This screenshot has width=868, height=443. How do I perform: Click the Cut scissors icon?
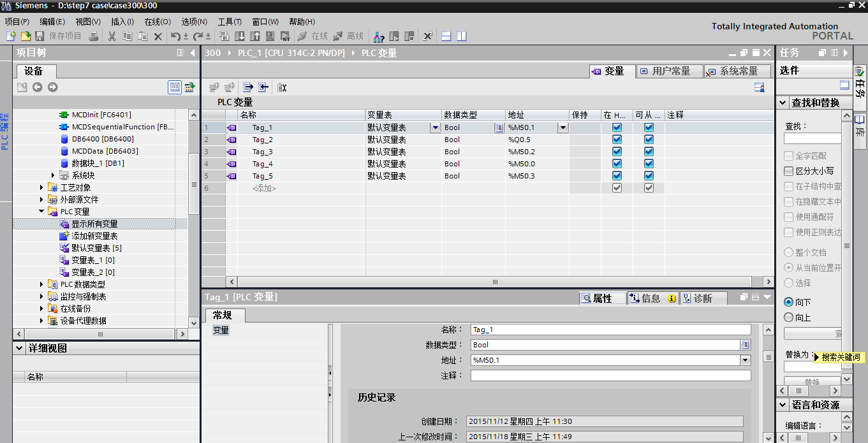pos(112,36)
